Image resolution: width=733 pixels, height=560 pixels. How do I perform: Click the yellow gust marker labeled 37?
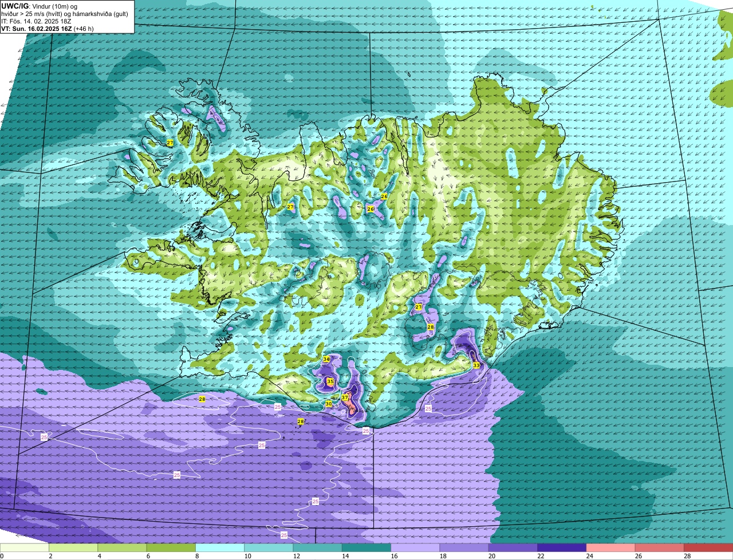[x=345, y=397]
